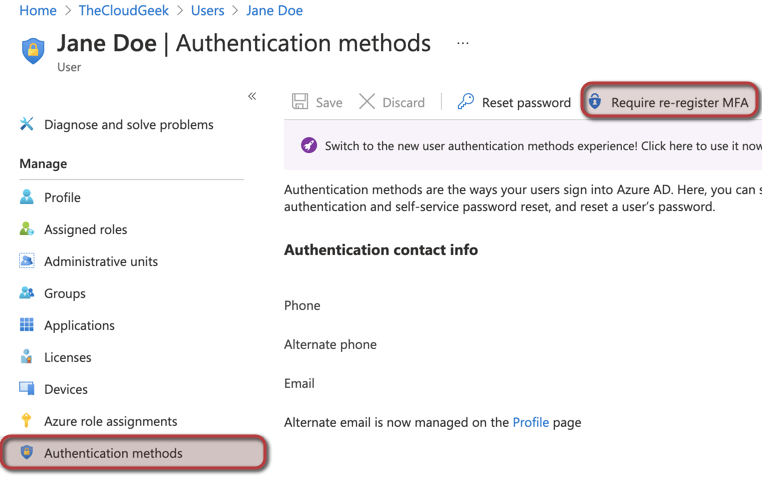Click the Diagnose and solve problems wrench icon

coord(27,124)
